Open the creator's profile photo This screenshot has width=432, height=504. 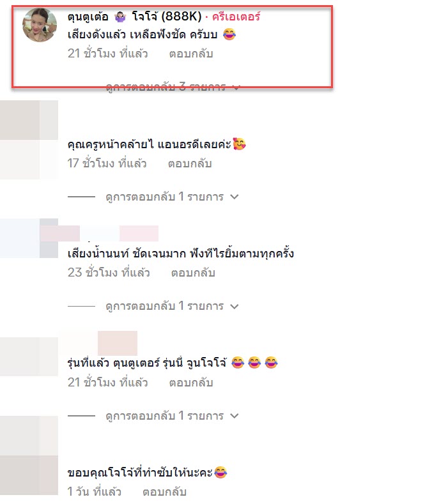(x=40, y=25)
